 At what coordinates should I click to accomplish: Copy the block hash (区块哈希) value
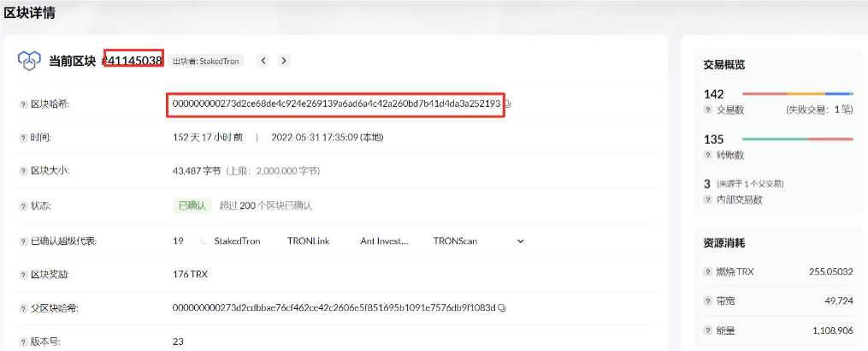(x=508, y=104)
